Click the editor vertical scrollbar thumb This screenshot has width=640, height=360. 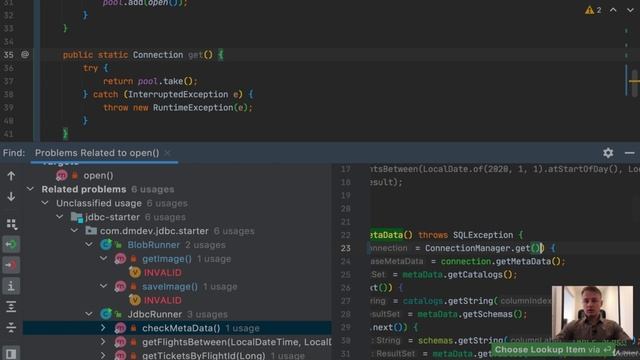[x=635, y=82]
